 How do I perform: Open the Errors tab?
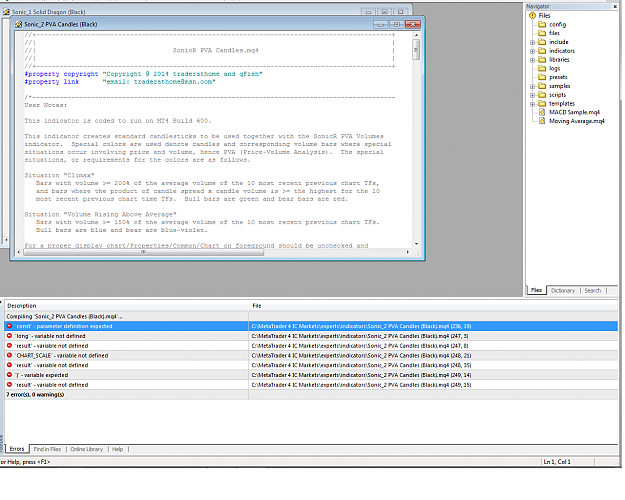coord(17,449)
